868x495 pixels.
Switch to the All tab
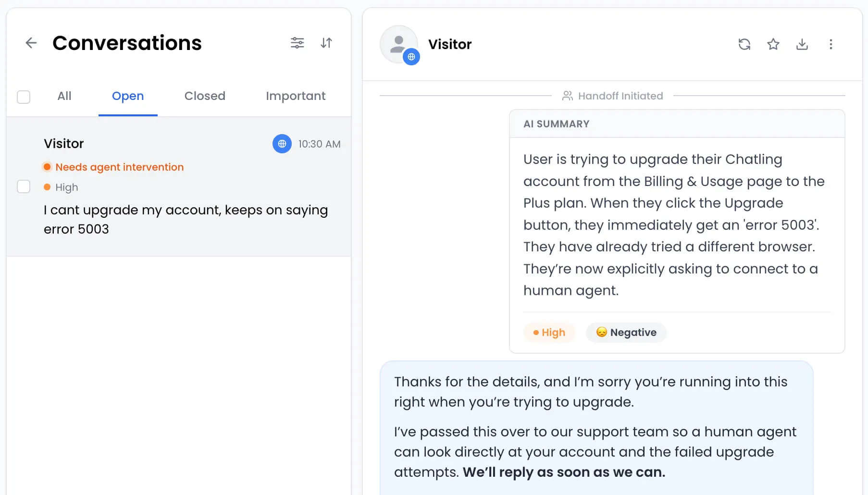pos(64,96)
